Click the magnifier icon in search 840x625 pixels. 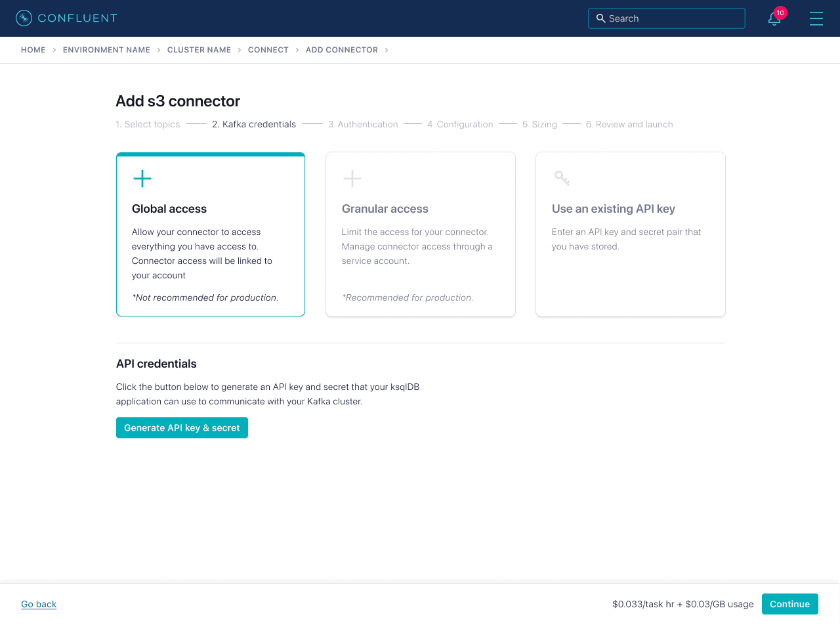600,18
